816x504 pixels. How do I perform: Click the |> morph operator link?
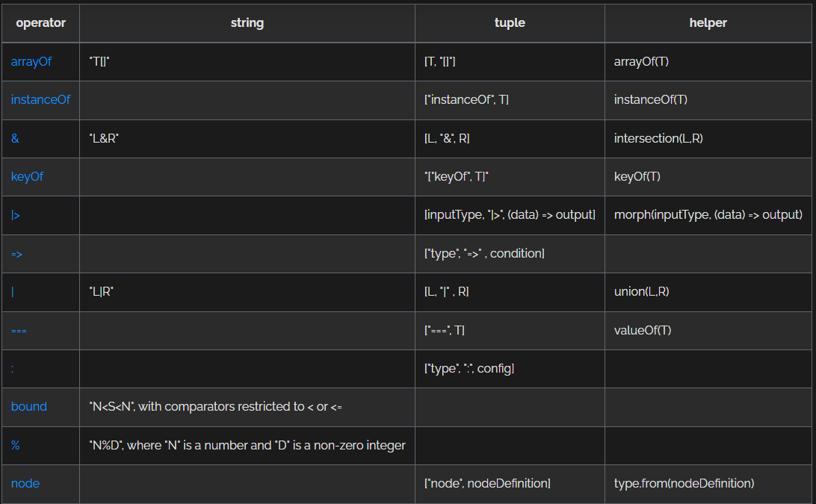(x=16, y=215)
